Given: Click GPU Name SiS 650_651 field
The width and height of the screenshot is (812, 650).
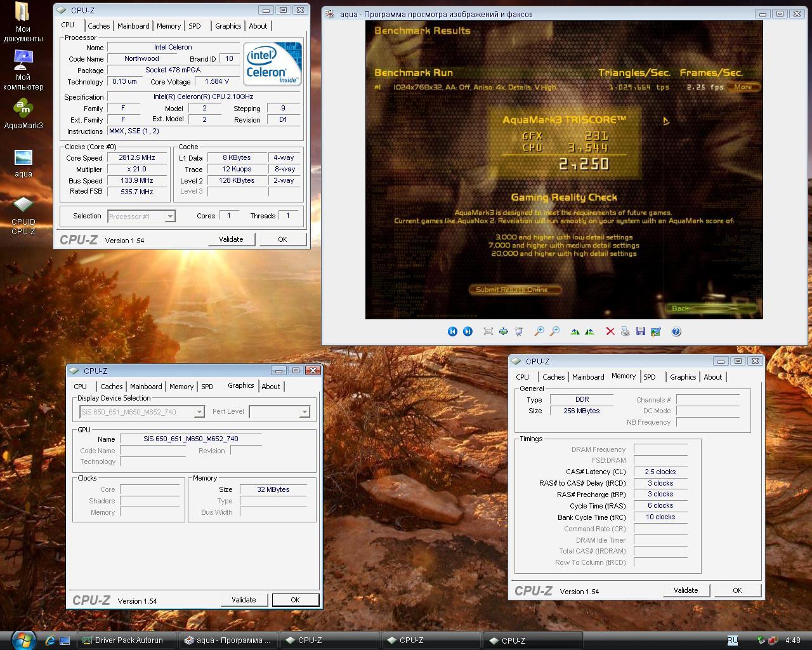Looking at the screenshot, I should coord(190,439).
